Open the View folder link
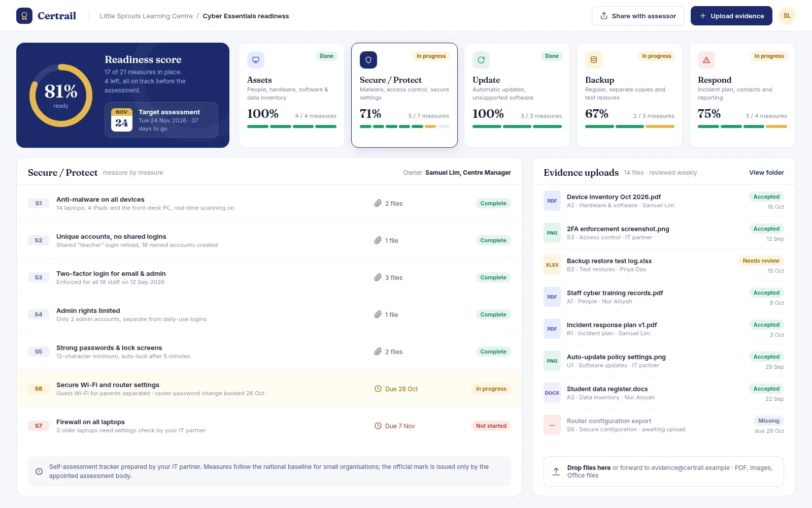This screenshot has width=812, height=508. click(x=766, y=173)
